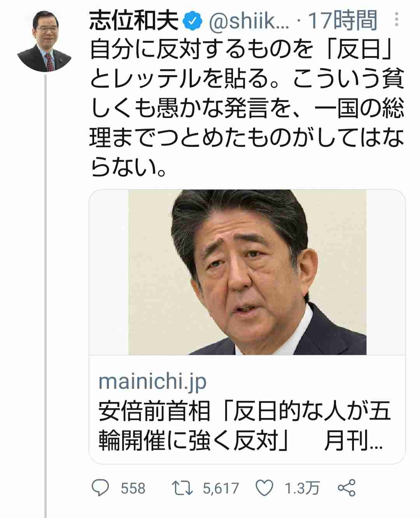
Task: Open the three-dot more options menu
Action: tap(396, 19)
